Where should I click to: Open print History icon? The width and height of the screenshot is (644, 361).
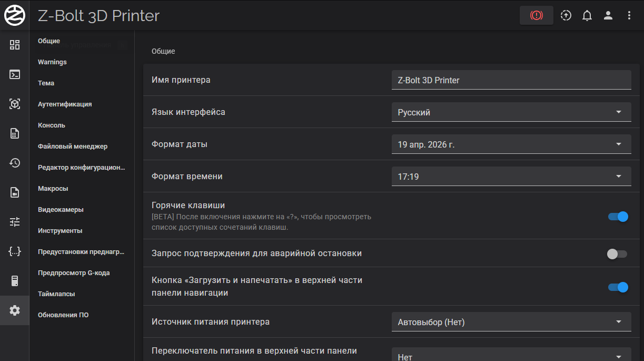coord(15,163)
